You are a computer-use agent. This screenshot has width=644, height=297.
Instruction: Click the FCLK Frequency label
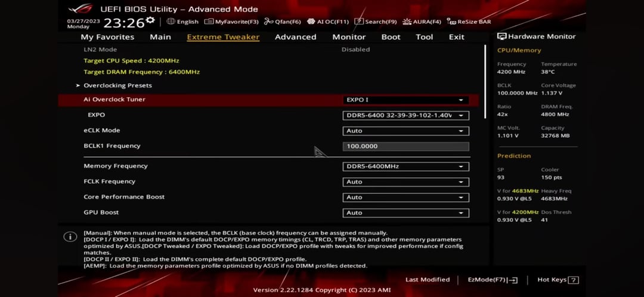coord(109,181)
